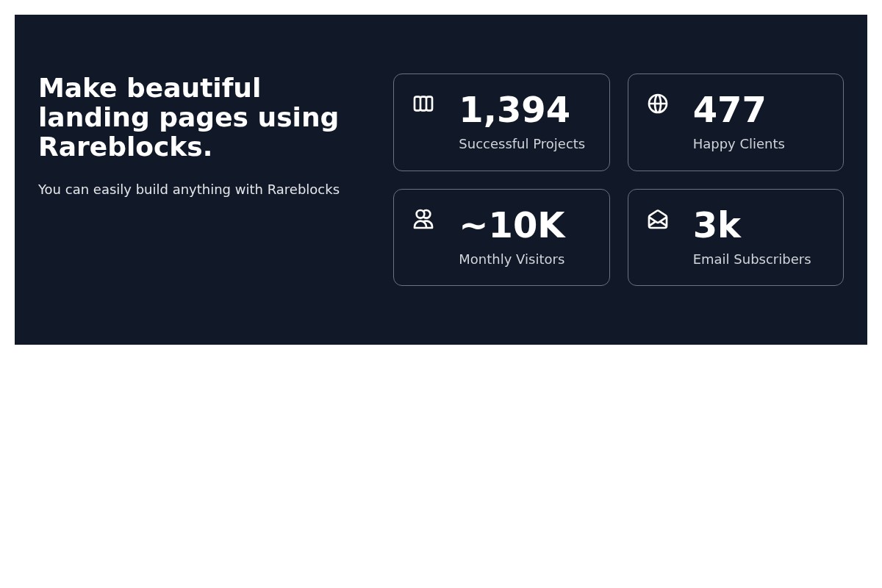Click the columns icon beside 1,394

[423, 104]
